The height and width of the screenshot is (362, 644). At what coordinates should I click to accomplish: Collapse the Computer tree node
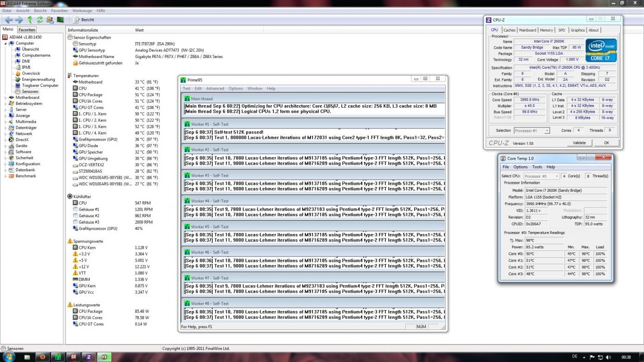(6, 43)
